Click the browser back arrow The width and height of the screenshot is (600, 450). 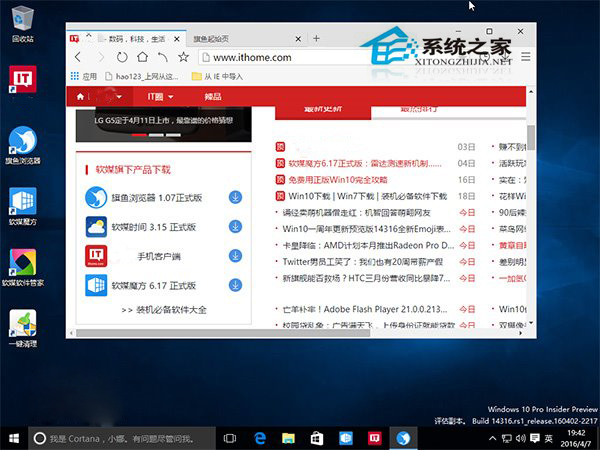(78, 57)
